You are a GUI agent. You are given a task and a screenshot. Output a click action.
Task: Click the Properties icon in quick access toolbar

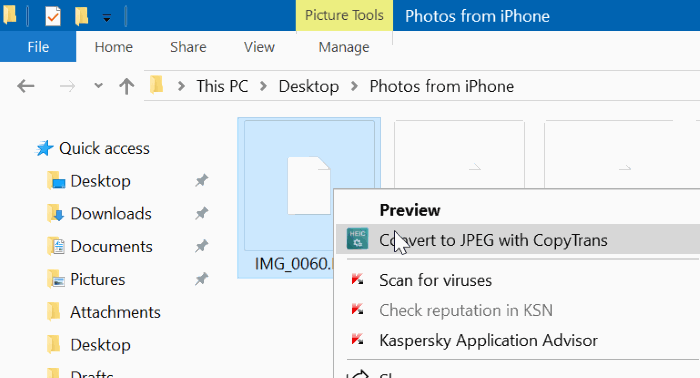[53, 17]
